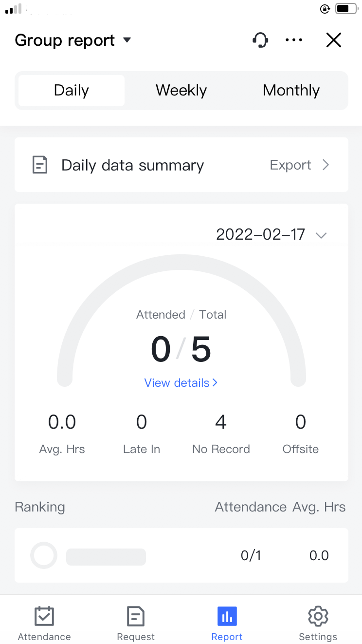The image size is (362, 644).
Task: Tap the No Record count
Action: coord(221,422)
